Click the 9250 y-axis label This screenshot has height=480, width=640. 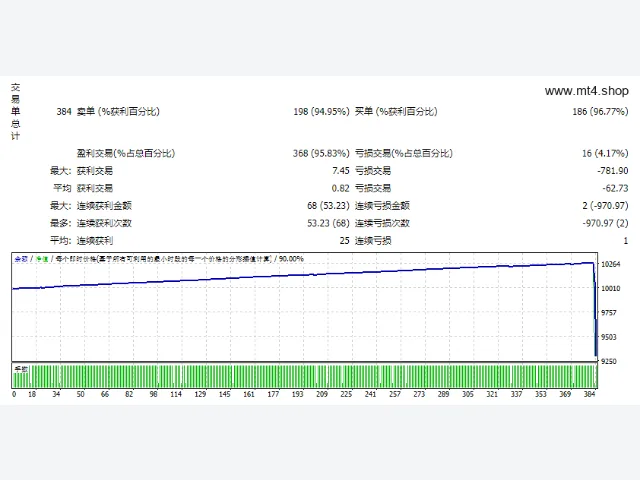[609, 361]
